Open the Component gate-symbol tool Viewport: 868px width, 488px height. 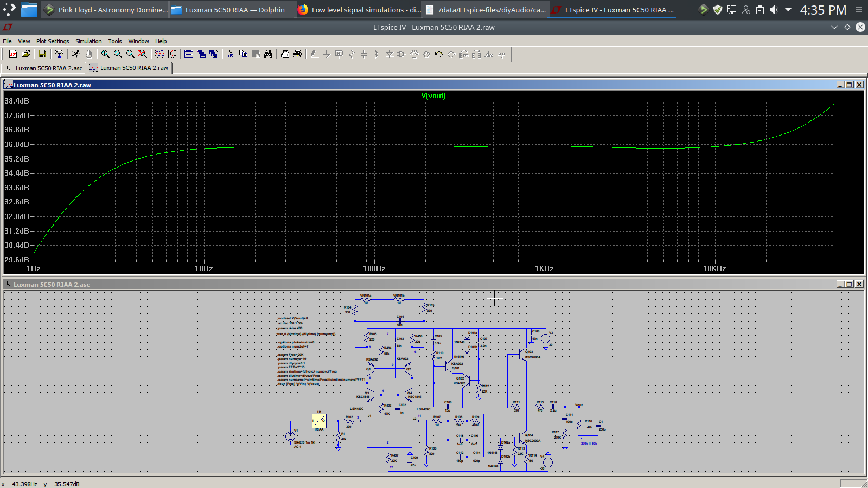pyautogui.click(x=401, y=54)
